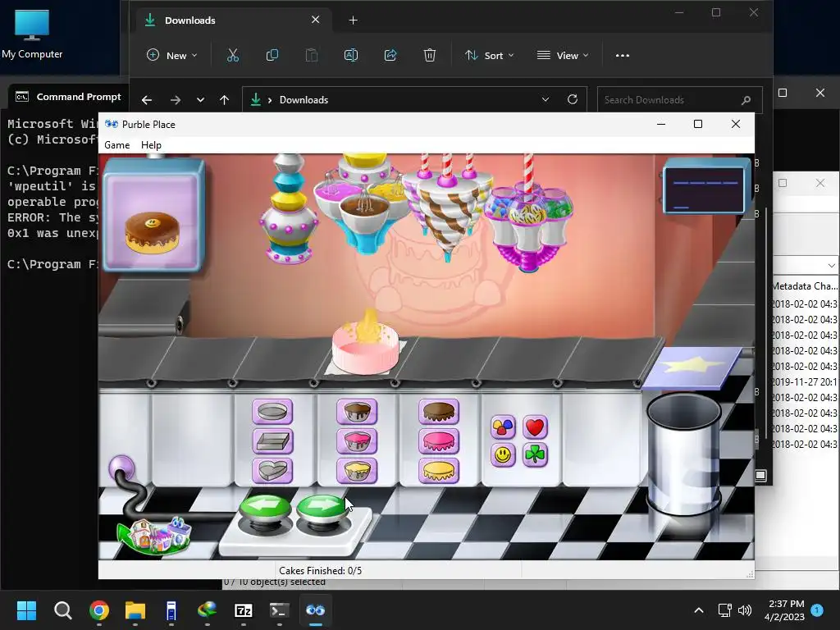Click the metal trash can

(683, 454)
